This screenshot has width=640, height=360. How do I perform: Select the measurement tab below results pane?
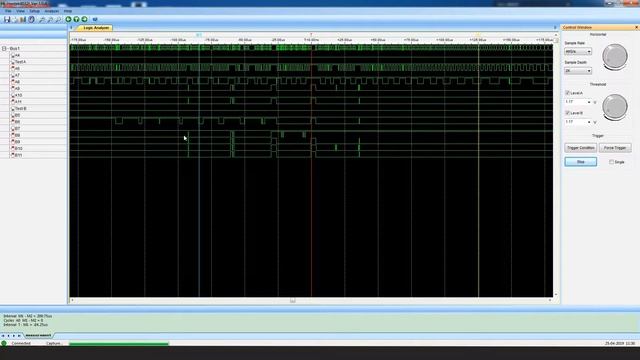pyautogui.click(x=38, y=336)
